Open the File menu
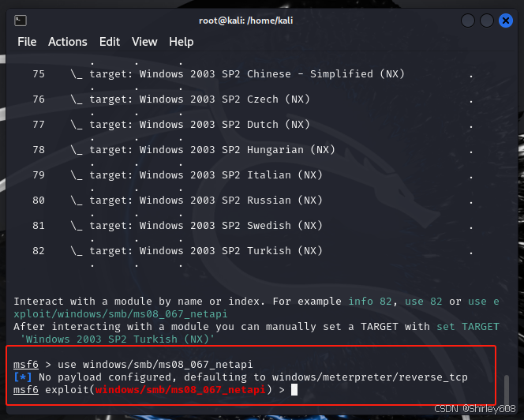 (x=27, y=42)
